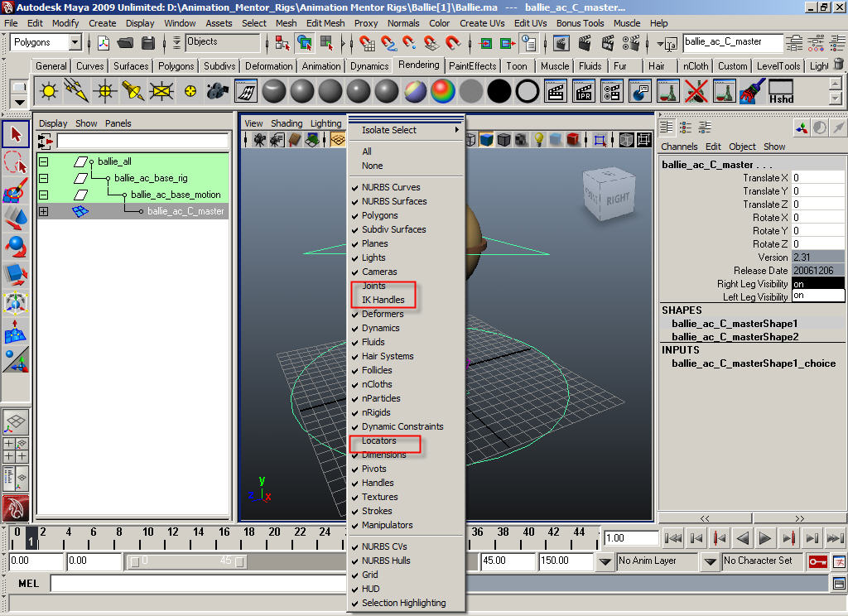The image size is (848, 616).
Task: Toggle Grid display option
Action: [370, 575]
